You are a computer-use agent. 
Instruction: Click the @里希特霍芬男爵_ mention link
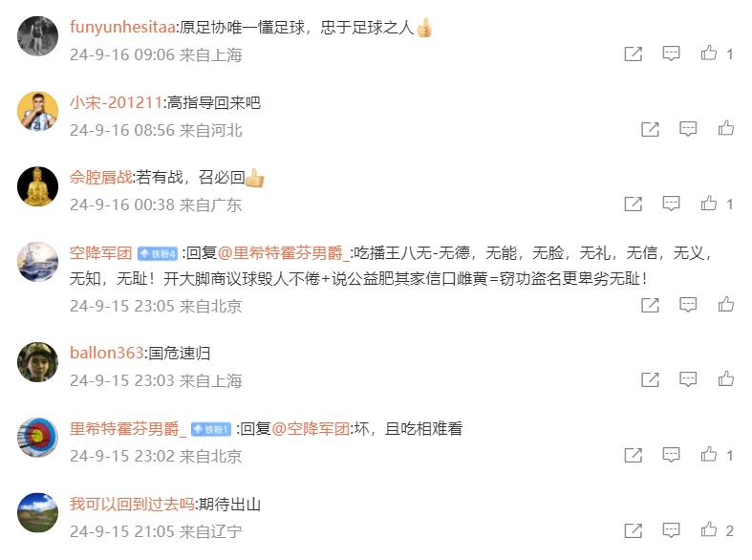[284, 252]
